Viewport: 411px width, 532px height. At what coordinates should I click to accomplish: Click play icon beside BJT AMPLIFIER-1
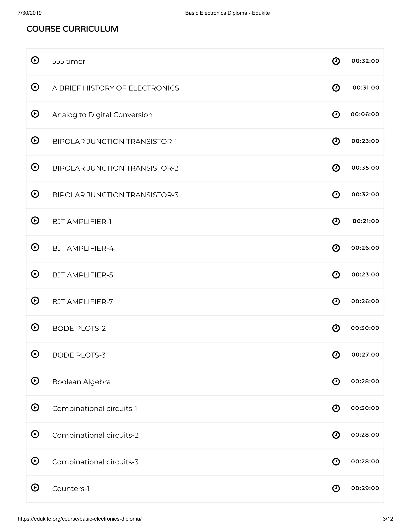(35, 220)
